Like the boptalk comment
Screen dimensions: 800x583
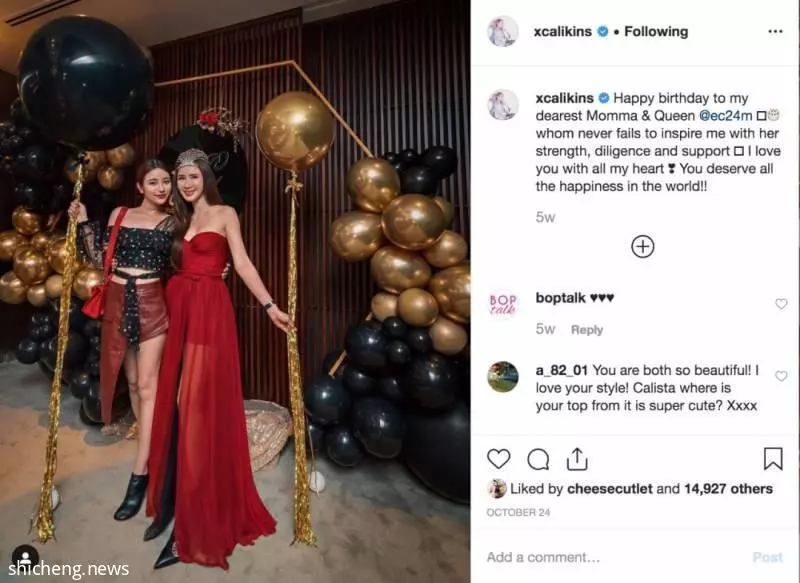coord(781,304)
